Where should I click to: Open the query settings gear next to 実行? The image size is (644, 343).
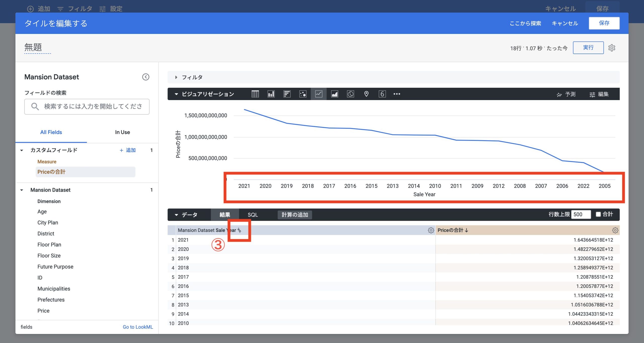click(x=612, y=48)
